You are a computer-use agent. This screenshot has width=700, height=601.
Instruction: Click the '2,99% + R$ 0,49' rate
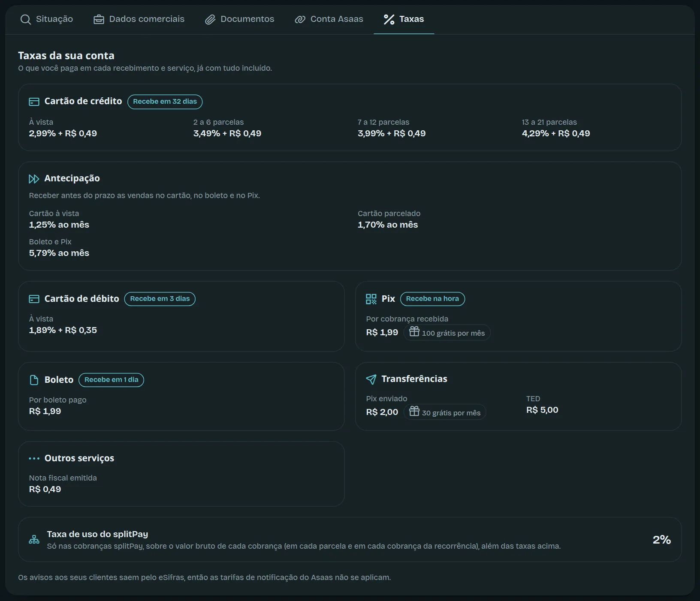click(63, 133)
